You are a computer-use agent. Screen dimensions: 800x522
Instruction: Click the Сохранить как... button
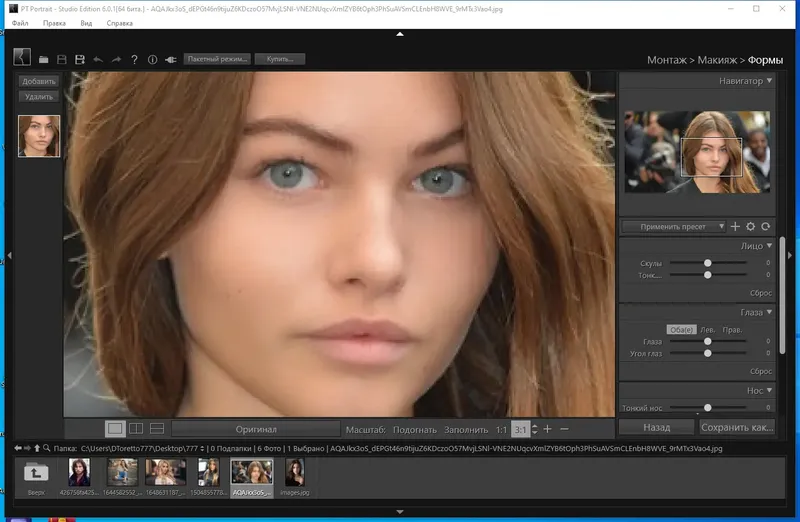[x=738, y=427]
